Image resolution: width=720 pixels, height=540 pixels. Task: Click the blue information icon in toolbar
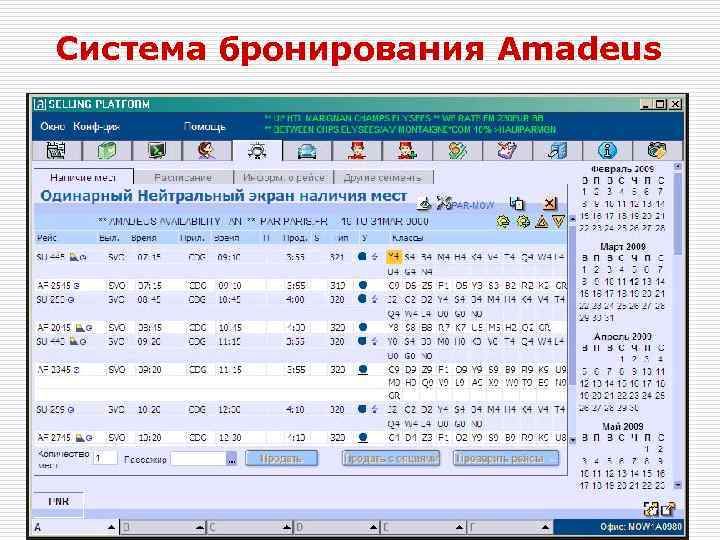pyautogui.click(x=607, y=150)
